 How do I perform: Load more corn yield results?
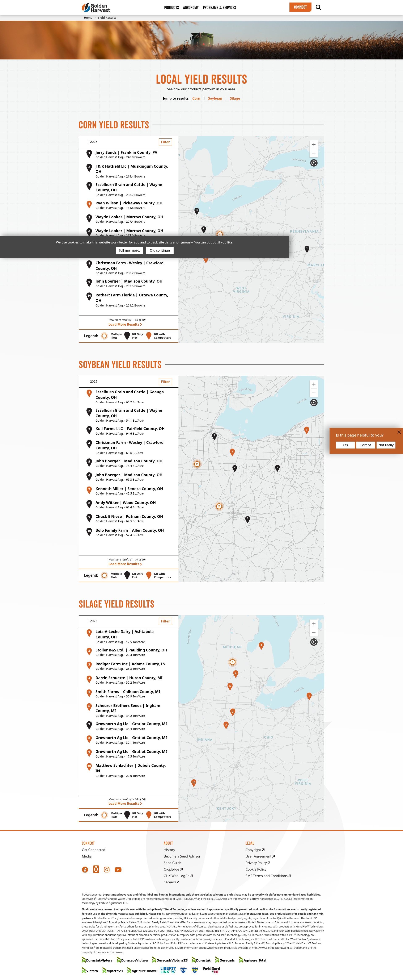(125, 325)
